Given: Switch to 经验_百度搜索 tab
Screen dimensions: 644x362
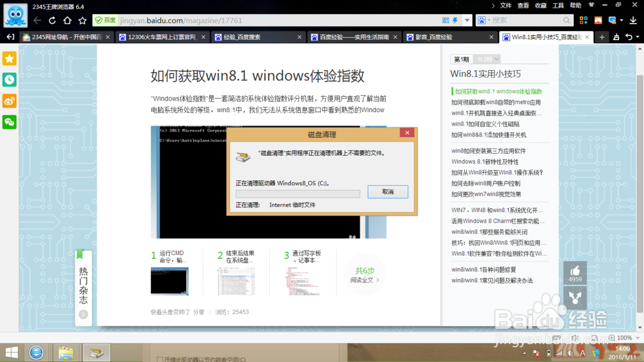Looking at the screenshot, I should [258, 37].
